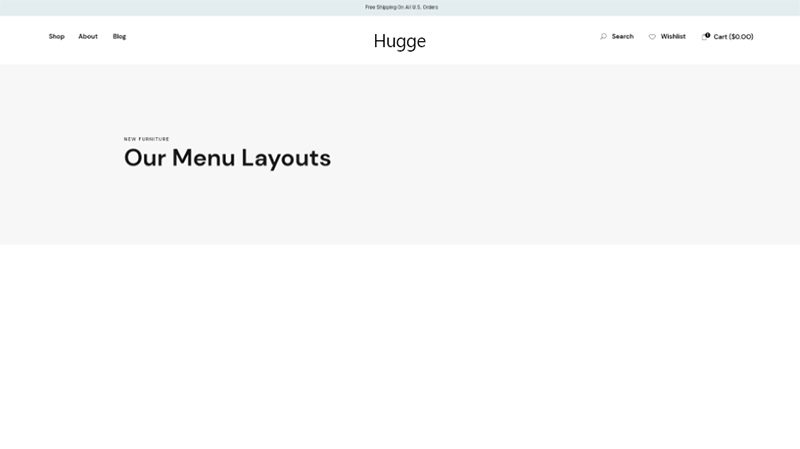Click the $0.00 cart total

741,37
